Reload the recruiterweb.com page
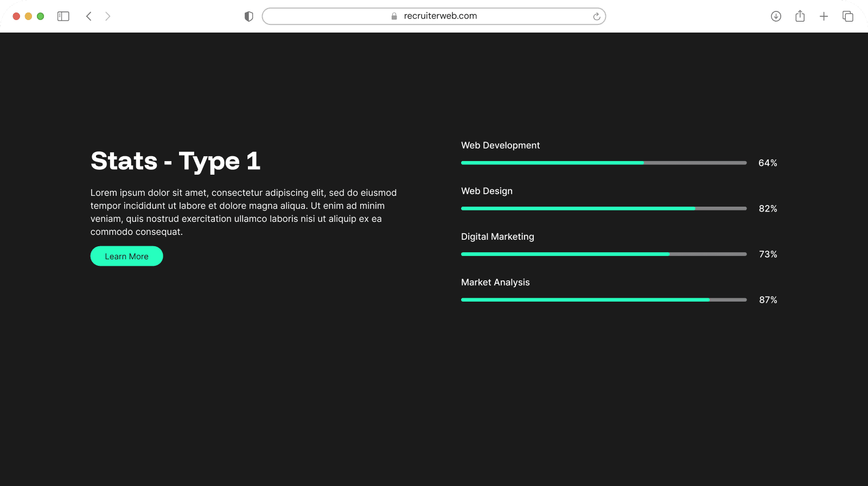The height and width of the screenshot is (486, 868). point(596,16)
